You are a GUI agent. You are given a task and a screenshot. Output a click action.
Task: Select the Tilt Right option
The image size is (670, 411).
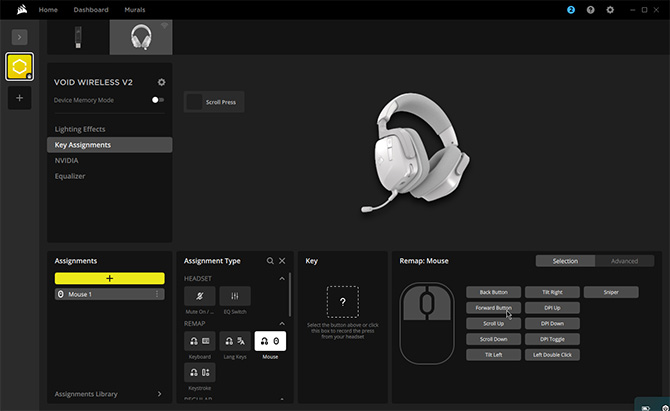coord(552,292)
